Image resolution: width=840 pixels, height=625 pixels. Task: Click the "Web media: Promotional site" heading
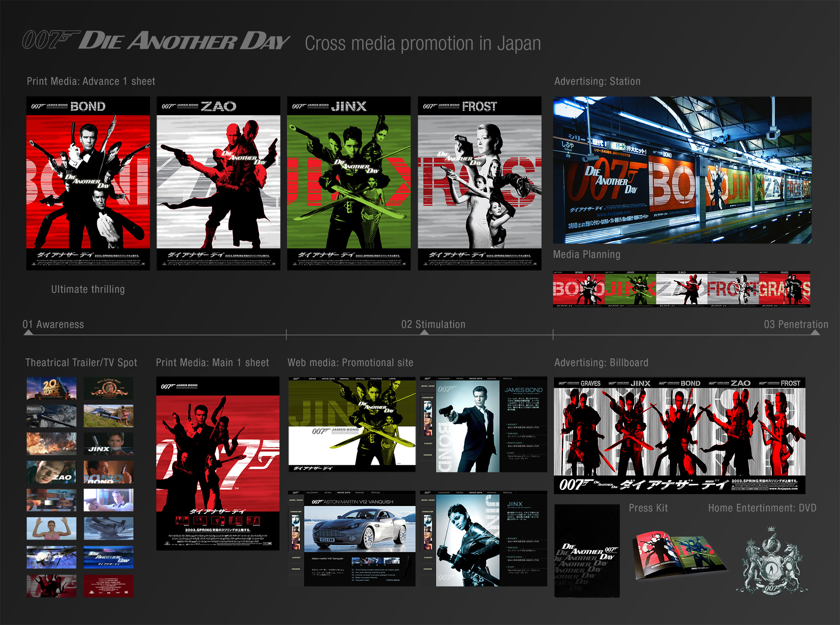350,362
